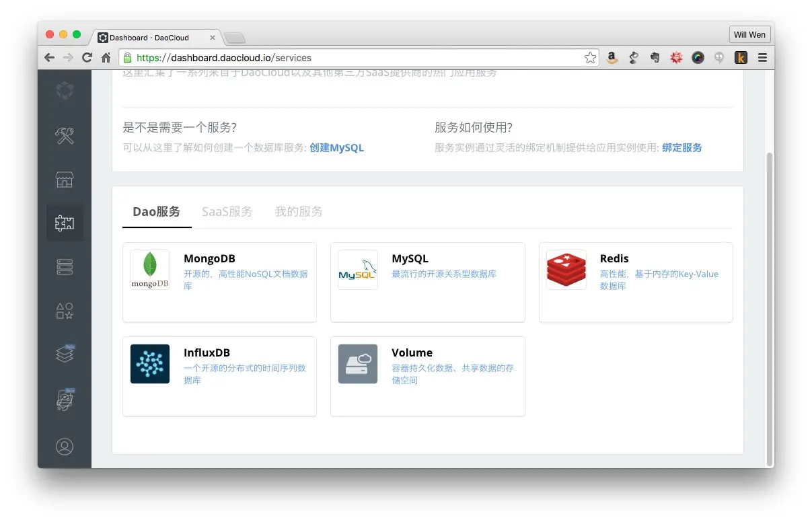This screenshot has width=812, height=522.
Task: Click the green padlock in address bar
Action: tap(128, 58)
